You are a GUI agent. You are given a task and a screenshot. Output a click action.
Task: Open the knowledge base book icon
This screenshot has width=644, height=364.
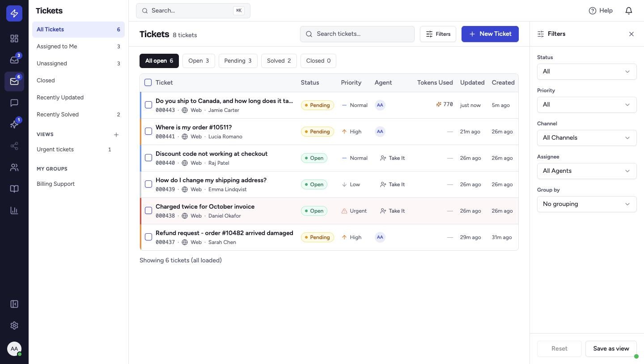pyautogui.click(x=14, y=189)
